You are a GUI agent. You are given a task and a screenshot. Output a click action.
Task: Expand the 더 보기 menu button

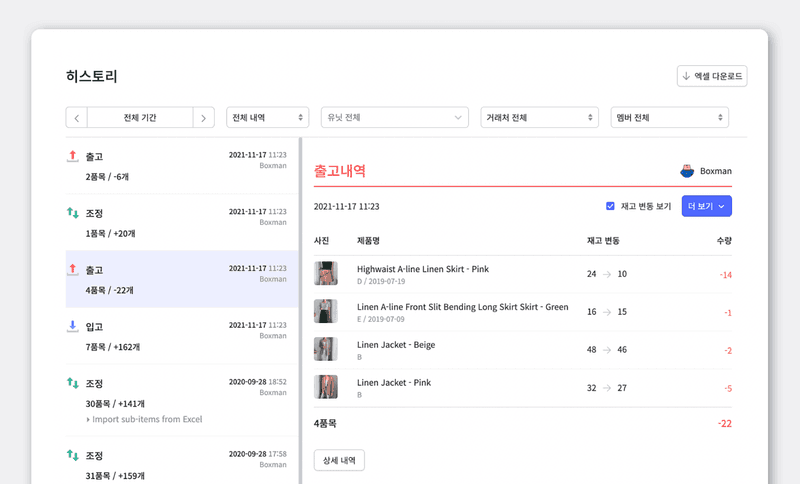[707, 206]
